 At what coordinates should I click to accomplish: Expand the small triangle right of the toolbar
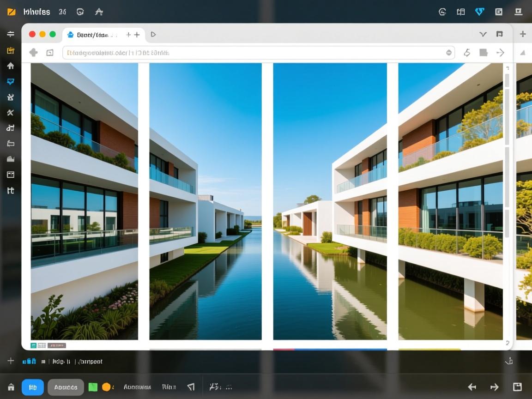523,53
